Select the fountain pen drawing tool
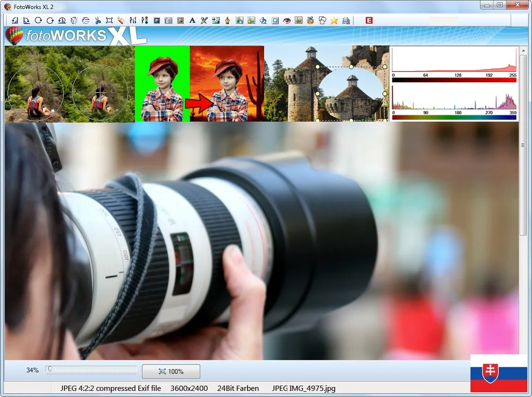The image size is (532, 397). pyautogui.click(x=228, y=20)
